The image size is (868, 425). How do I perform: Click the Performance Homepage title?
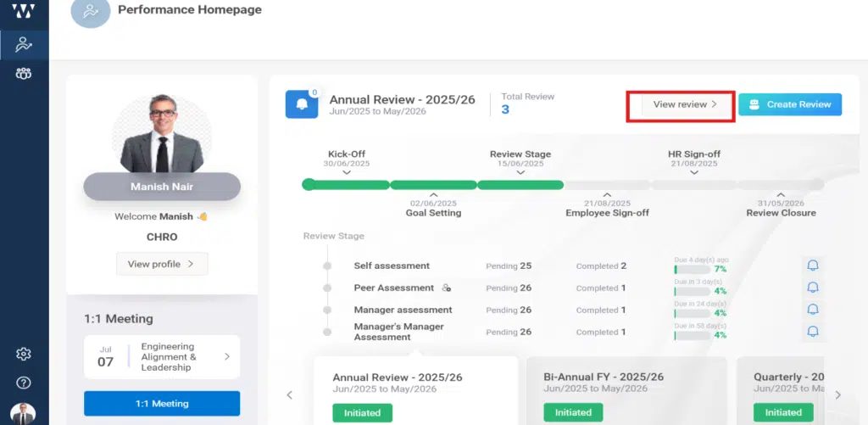190,9
